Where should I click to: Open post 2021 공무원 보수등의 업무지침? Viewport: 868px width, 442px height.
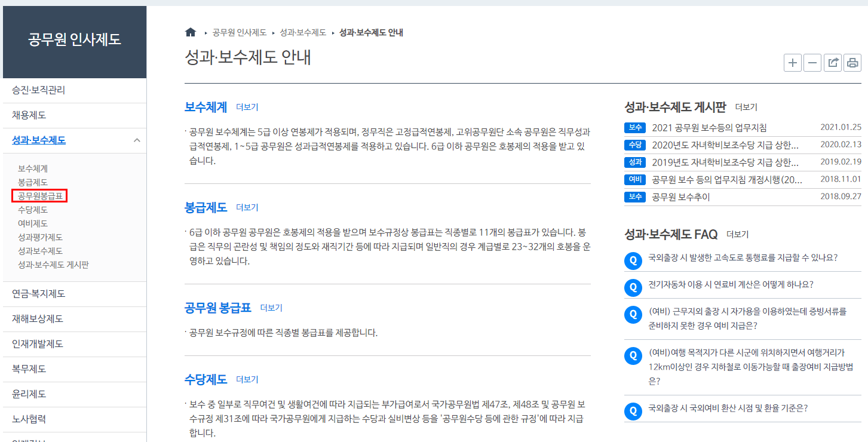coord(710,128)
